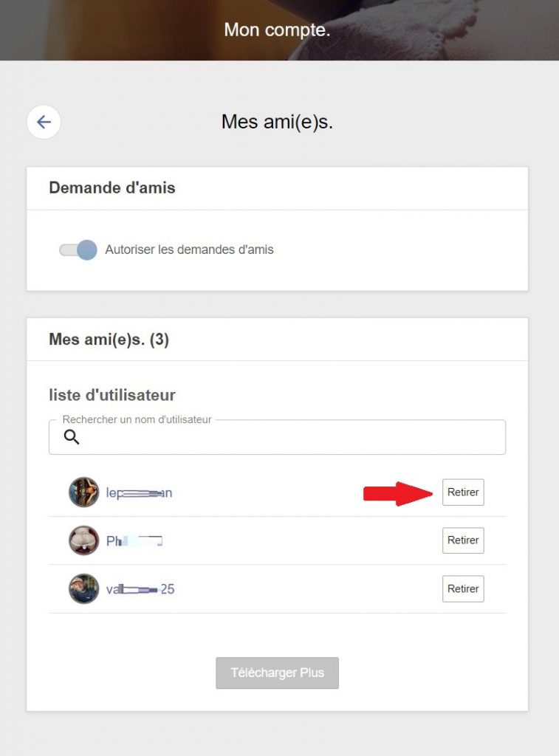Disable the friend requests toggle switch
This screenshot has width=559, height=756.
(78, 250)
